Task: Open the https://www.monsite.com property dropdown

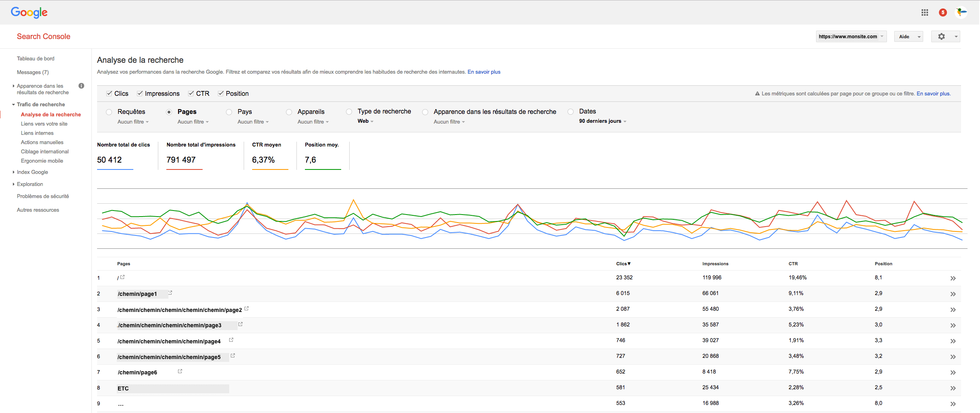Action: [851, 37]
